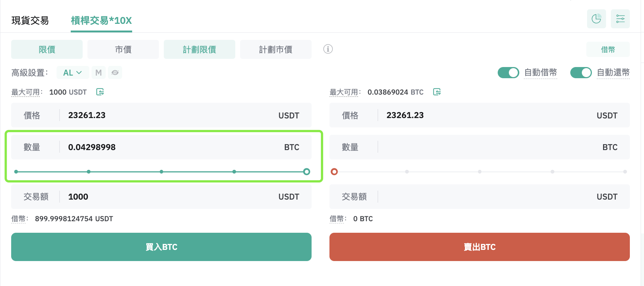
Task: Click the red 賣出BTC button
Action: pyautogui.click(x=479, y=247)
